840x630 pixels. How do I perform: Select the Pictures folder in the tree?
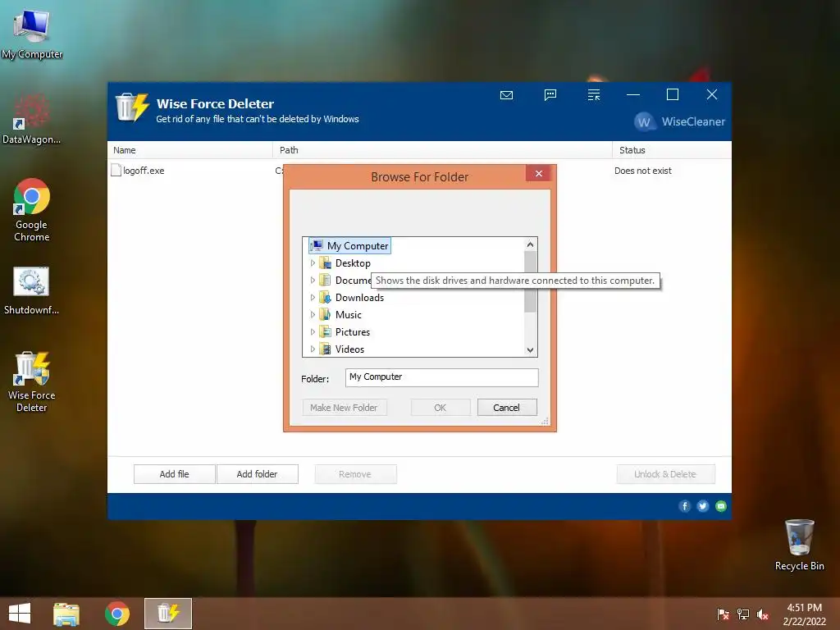click(x=353, y=331)
